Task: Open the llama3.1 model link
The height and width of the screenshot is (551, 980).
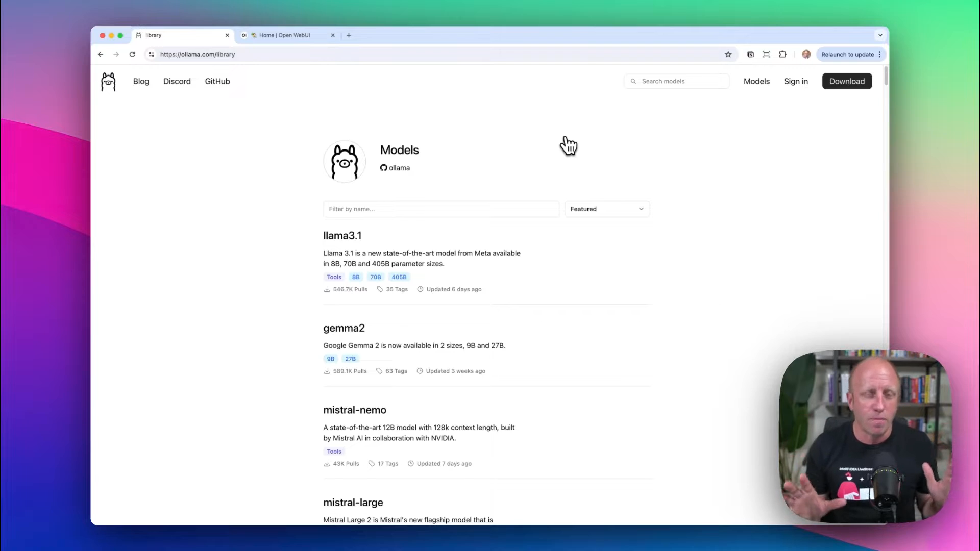Action: pos(342,236)
